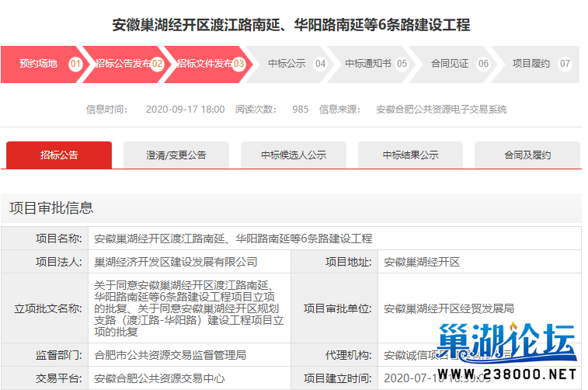Click the read count 985
588x390 pixels.
tap(301, 110)
